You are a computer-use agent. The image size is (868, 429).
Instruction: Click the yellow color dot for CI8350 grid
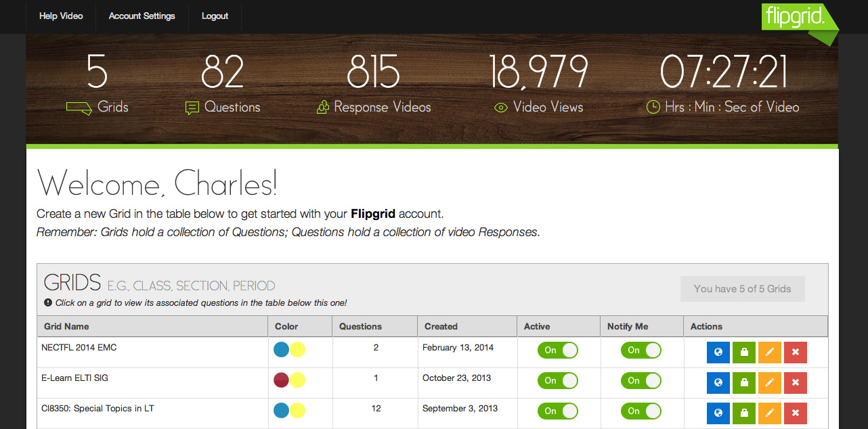(297, 411)
